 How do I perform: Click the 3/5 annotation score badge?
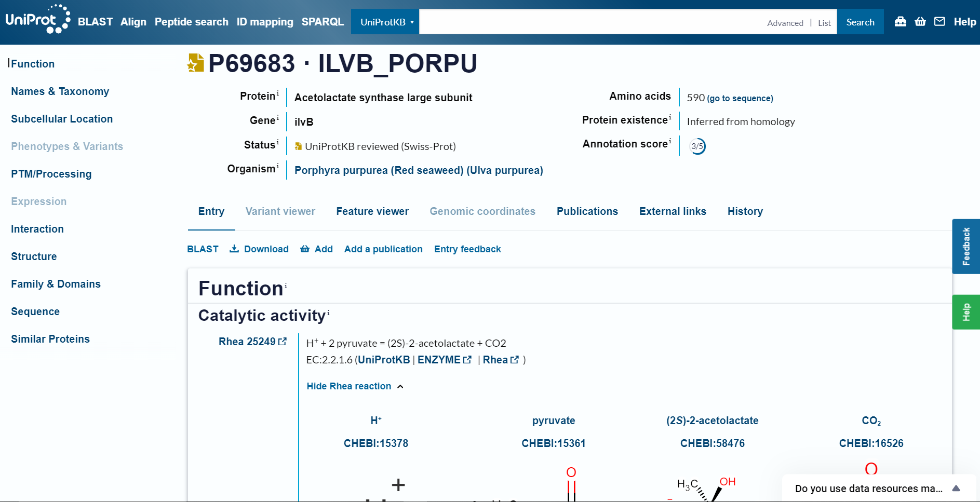point(697,146)
